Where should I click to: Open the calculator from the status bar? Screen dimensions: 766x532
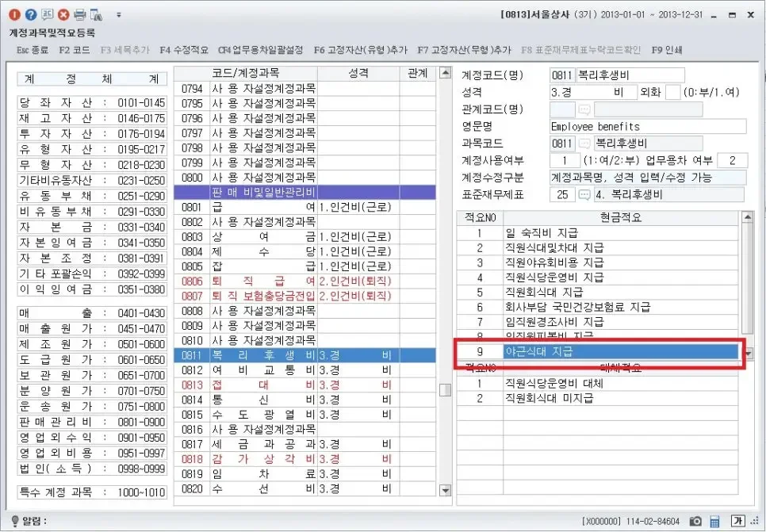716,522
